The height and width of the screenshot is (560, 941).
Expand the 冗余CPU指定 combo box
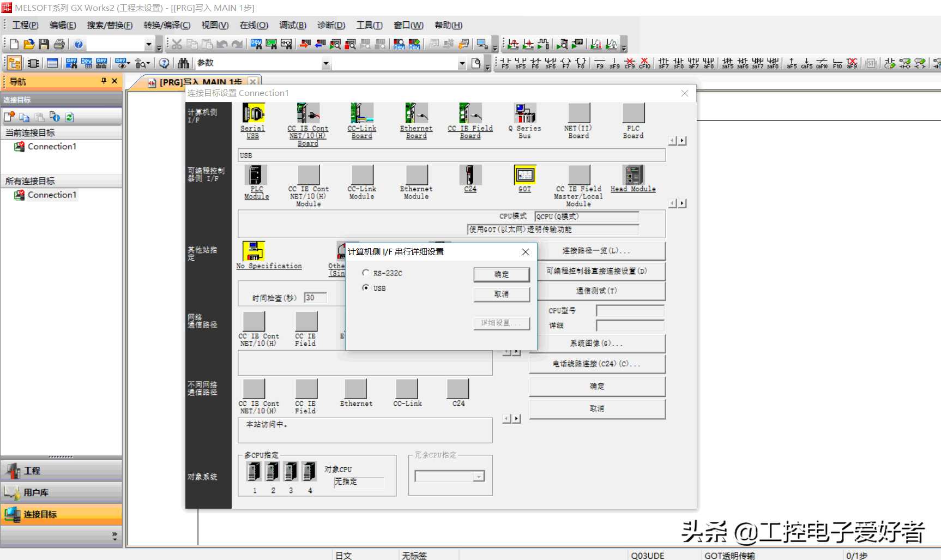point(478,477)
